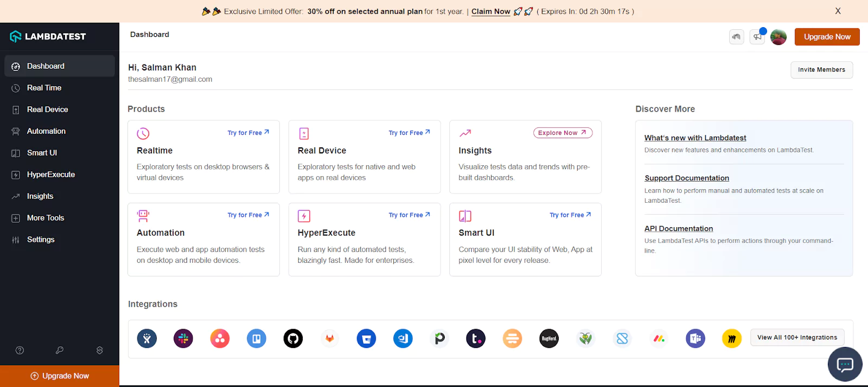Click the Real Device phone card icon
This screenshot has height=387, width=868.
click(x=304, y=133)
